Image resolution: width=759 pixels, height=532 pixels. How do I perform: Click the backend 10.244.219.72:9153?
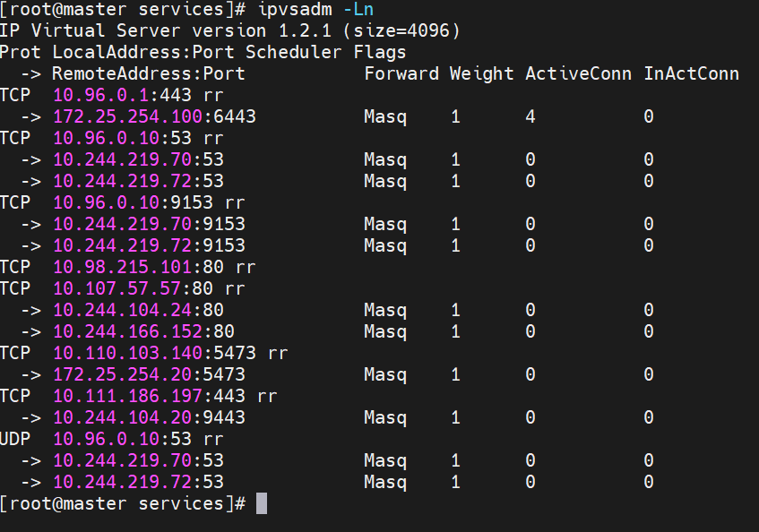(149, 245)
